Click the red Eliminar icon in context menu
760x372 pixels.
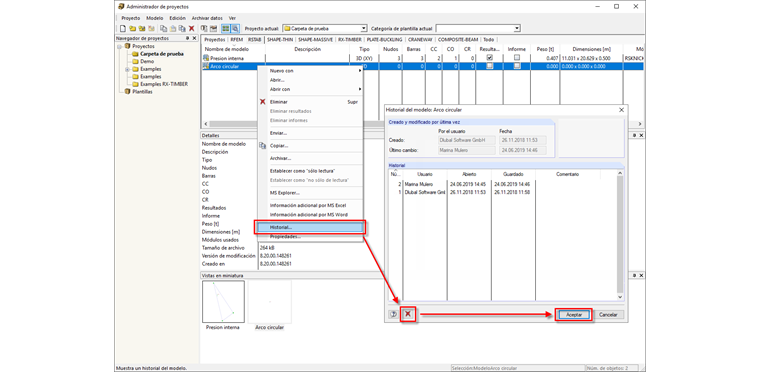(x=263, y=102)
